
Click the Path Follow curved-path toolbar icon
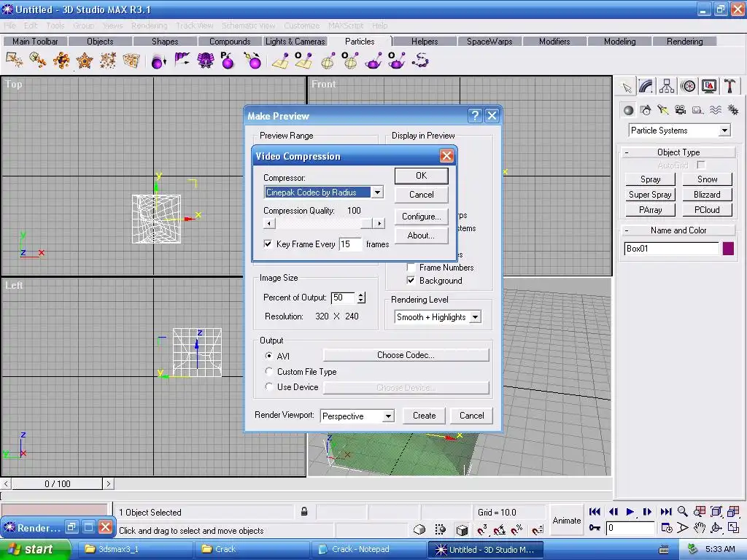coord(420,61)
